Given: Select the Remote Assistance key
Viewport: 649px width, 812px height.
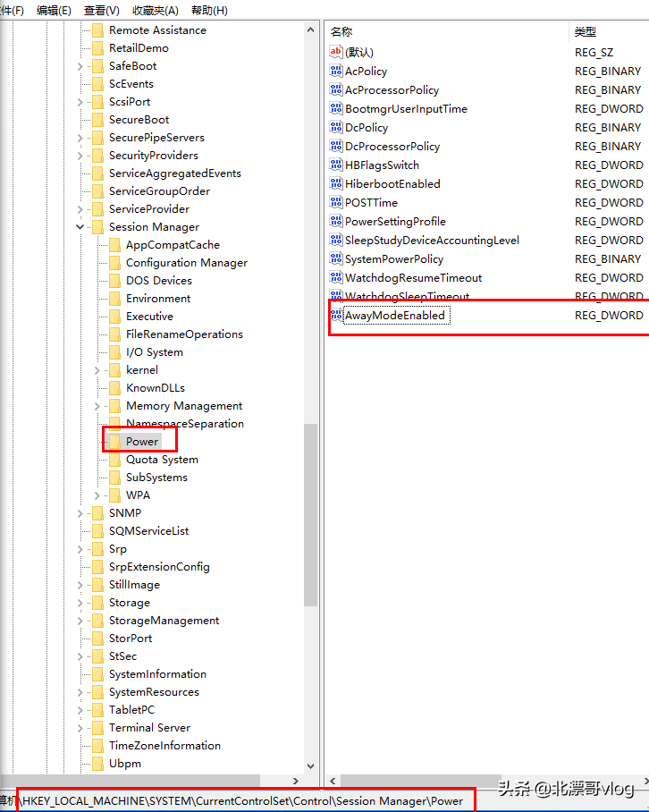Looking at the screenshot, I should pyautogui.click(x=157, y=30).
